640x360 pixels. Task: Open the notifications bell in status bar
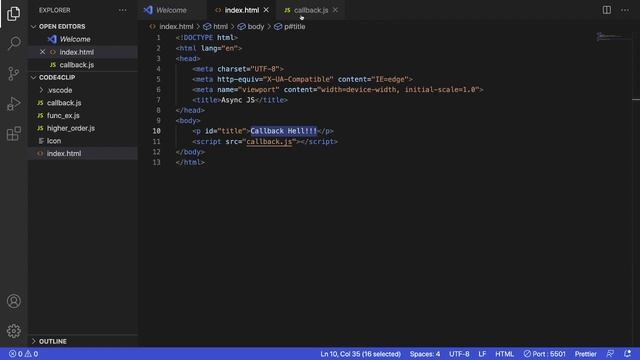tap(627, 353)
